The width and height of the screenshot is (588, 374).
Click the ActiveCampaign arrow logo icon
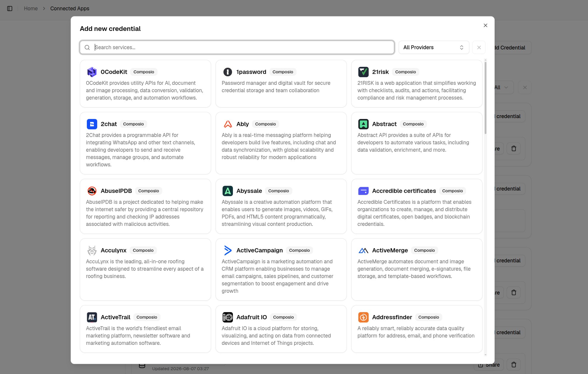(228, 251)
